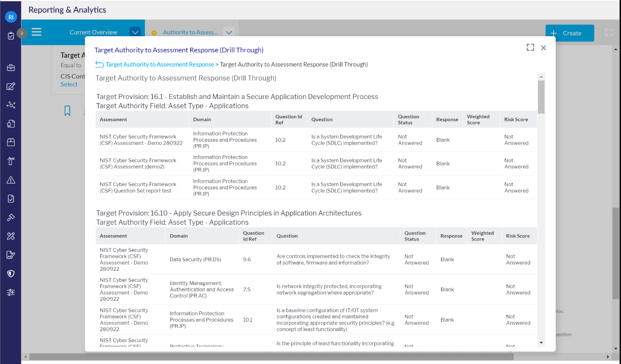Click the warning triangle icon in sidebar
The image size is (621, 364).
(11, 180)
